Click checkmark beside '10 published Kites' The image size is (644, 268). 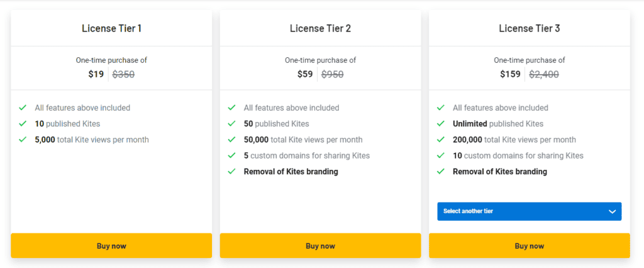point(23,124)
